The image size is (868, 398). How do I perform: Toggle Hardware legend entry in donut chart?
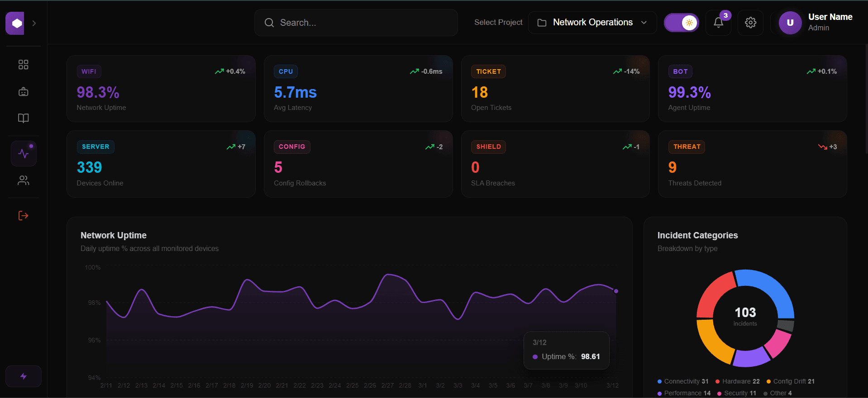click(x=737, y=381)
